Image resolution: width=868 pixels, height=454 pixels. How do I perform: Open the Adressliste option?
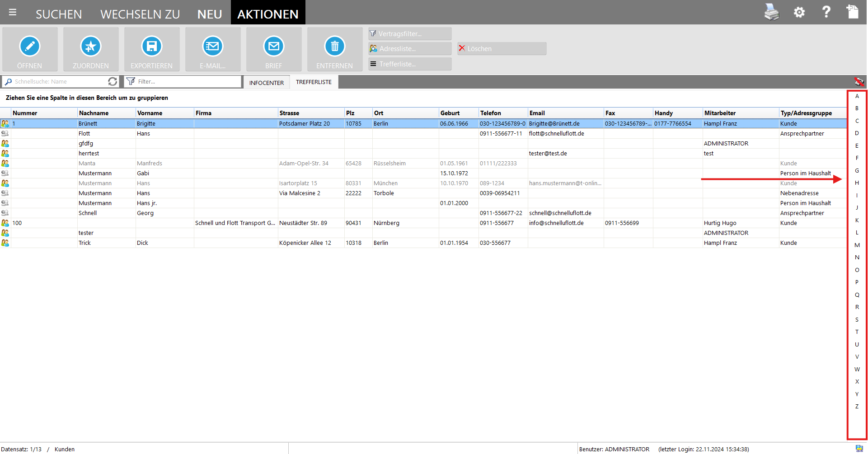pos(409,49)
